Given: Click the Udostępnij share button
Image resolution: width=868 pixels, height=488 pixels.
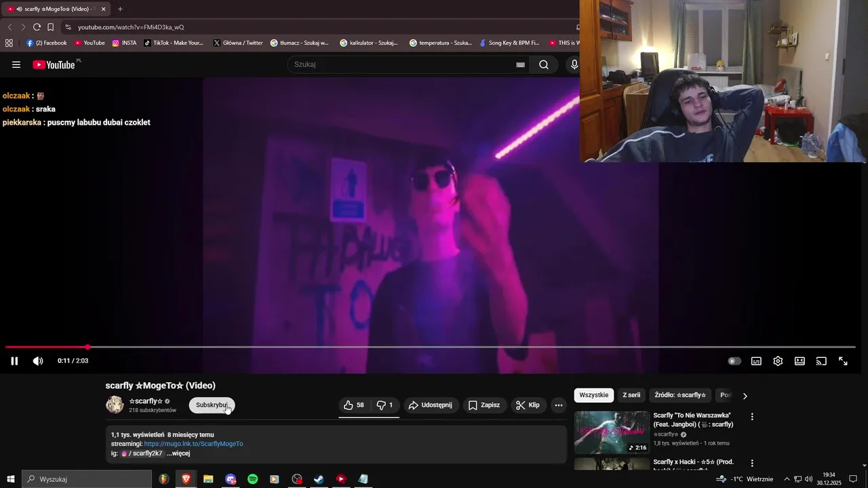Looking at the screenshot, I should [x=431, y=405].
